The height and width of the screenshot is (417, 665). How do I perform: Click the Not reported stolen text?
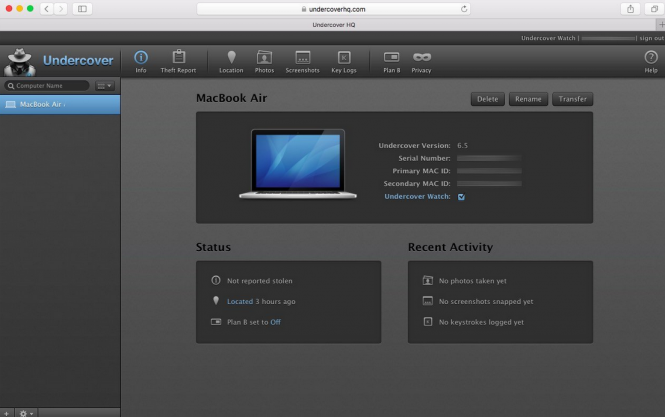260,281
